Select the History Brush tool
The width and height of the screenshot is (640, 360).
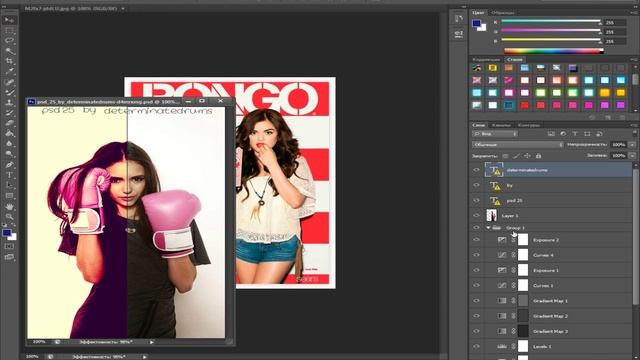9,113
